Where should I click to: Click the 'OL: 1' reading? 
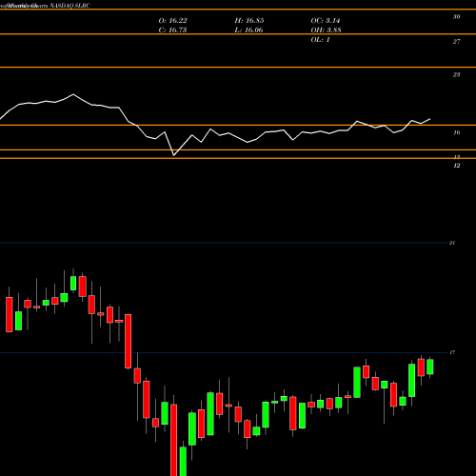coord(321,40)
